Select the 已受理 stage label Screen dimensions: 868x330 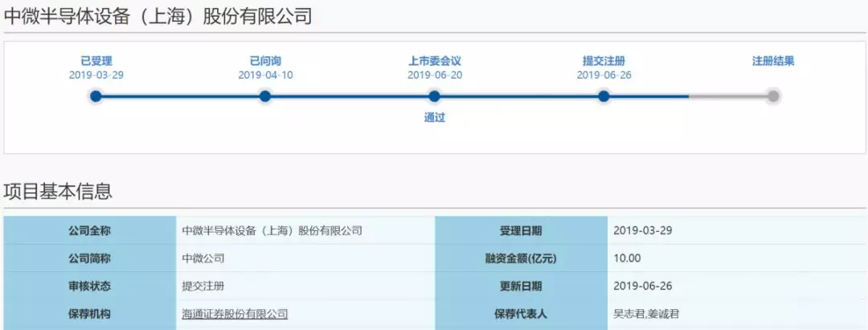tap(96, 61)
